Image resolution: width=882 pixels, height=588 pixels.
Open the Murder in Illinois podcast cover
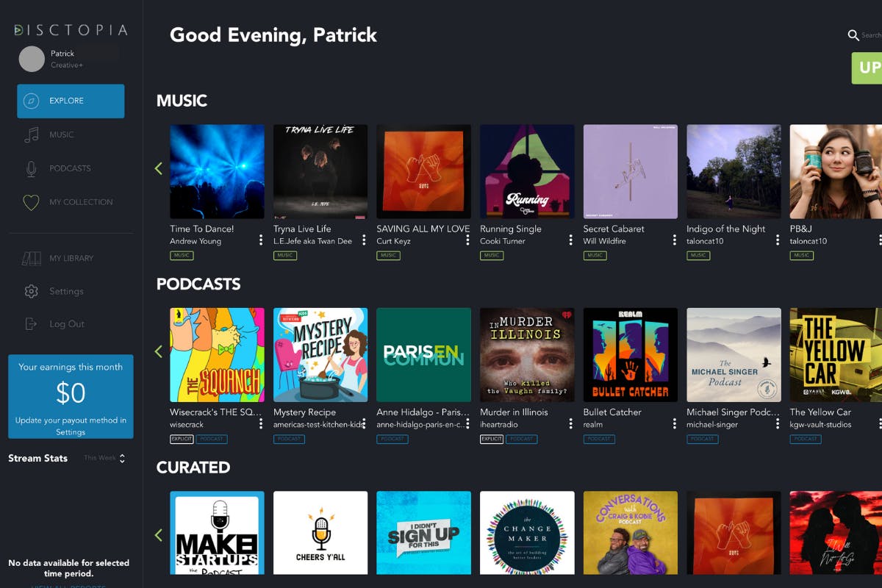(527, 355)
